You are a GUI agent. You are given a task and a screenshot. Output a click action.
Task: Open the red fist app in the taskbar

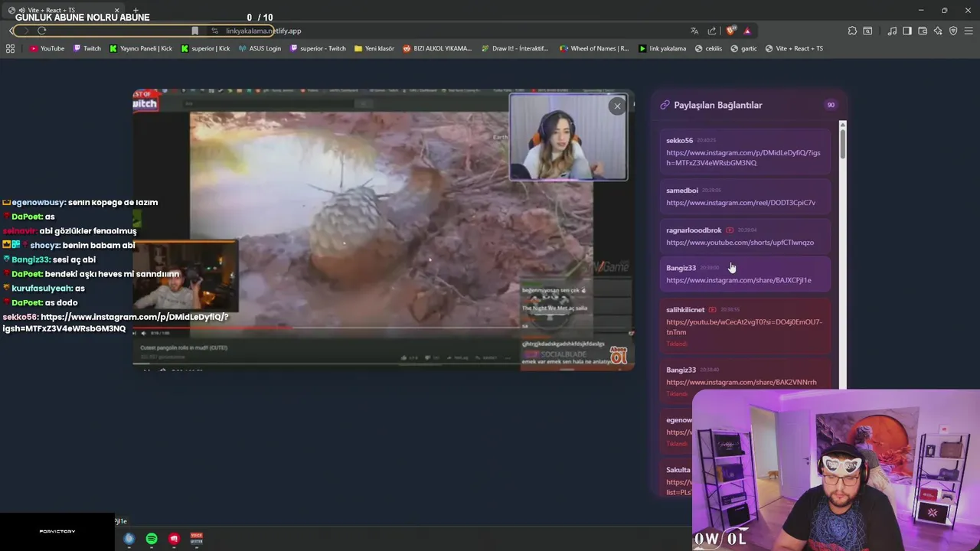coord(174,539)
